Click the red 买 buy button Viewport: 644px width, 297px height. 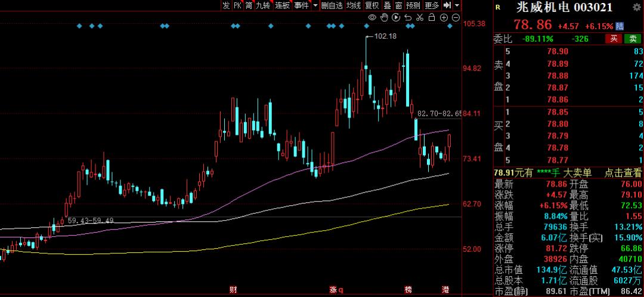tap(614, 39)
